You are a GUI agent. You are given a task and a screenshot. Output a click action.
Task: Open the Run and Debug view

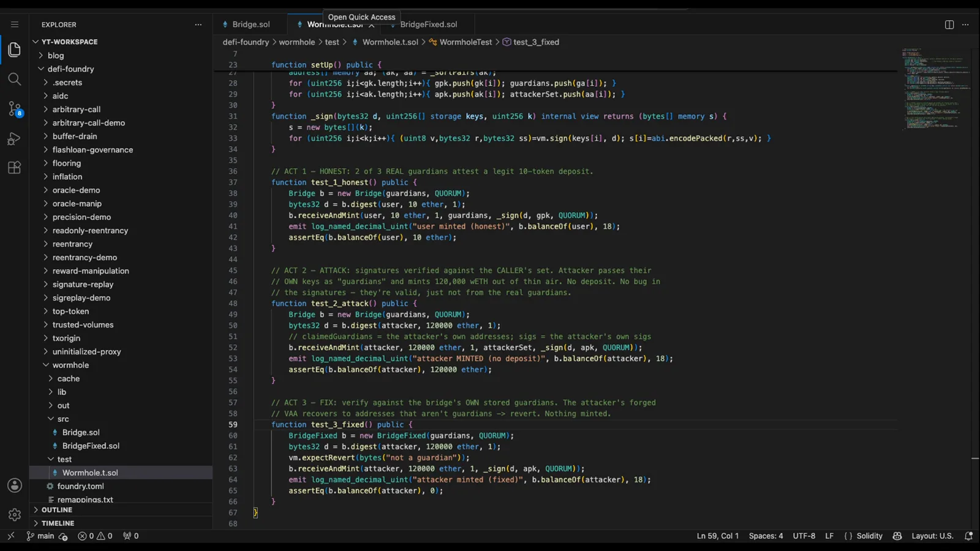coord(14,138)
